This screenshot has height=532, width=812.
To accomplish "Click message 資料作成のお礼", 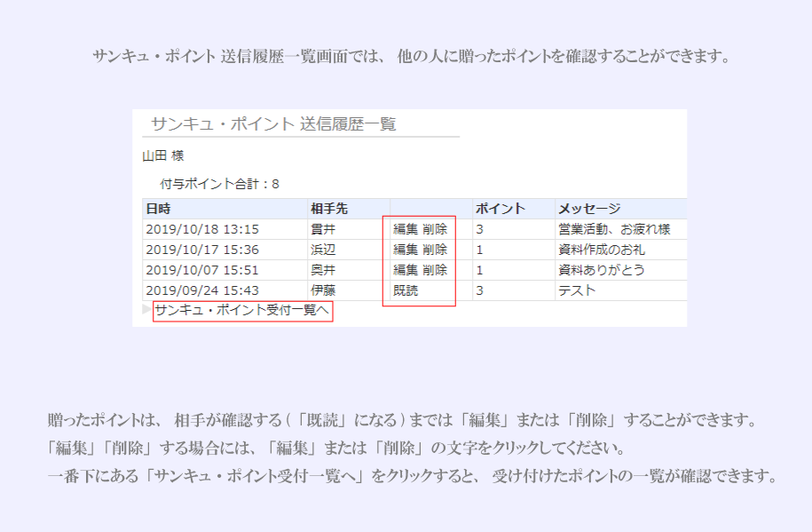I will coord(602,250).
